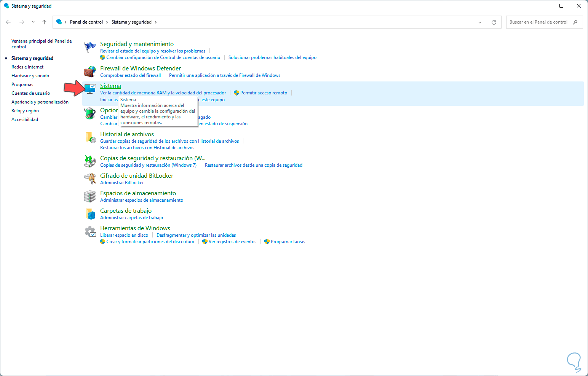Open Cambiar configuración de Control de cuentas
This screenshot has height=376, width=588.
(x=163, y=57)
